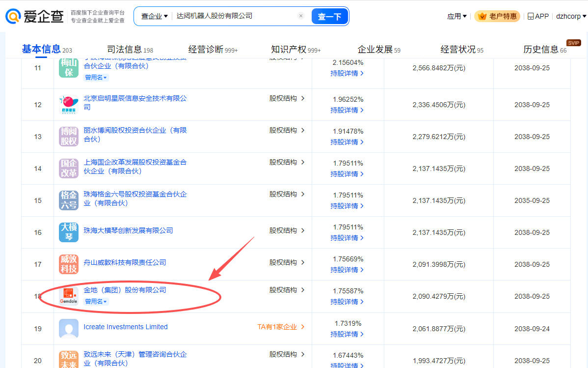This screenshot has width=588, height=368.
Task: Select the 2,336.4506万(元) amount cell
Action: click(x=439, y=105)
